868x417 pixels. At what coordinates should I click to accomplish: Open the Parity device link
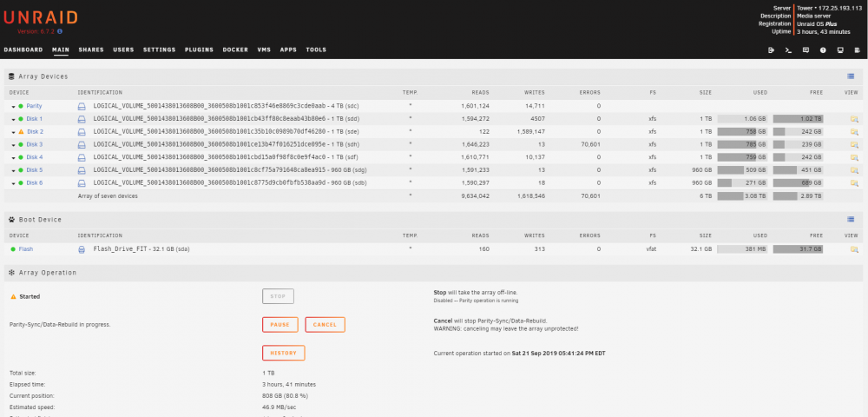click(x=35, y=106)
